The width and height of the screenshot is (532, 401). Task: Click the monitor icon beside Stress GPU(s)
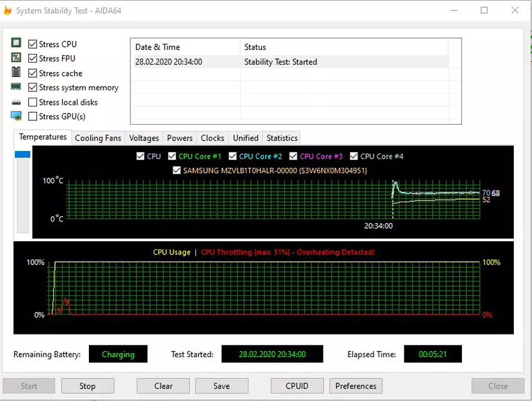coord(16,116)
